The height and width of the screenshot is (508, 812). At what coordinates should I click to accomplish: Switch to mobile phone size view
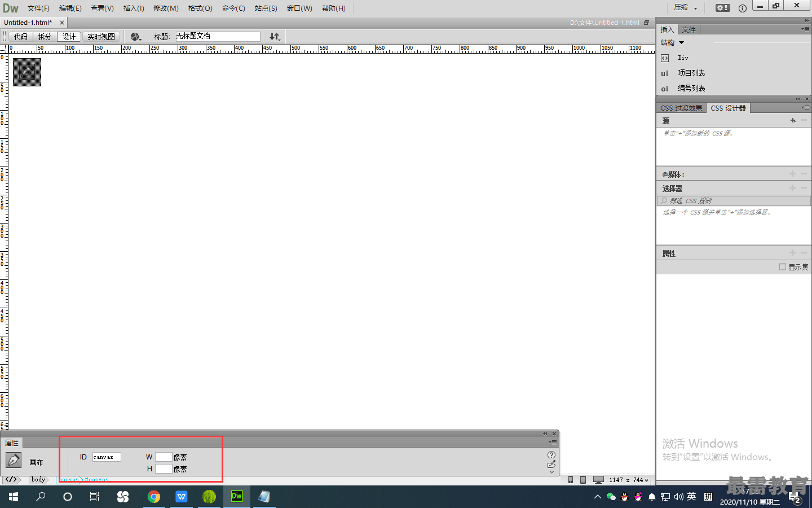click(571, 480)
